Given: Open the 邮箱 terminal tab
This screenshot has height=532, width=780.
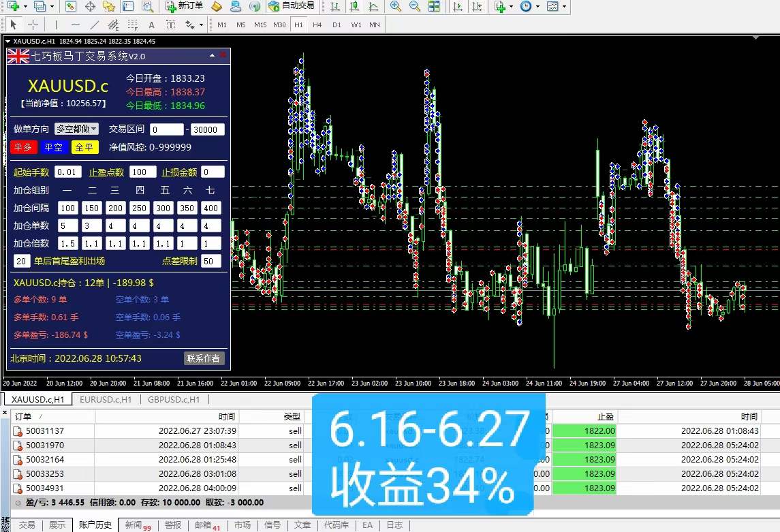Looking at the screenshot, I should pos(207,525).
